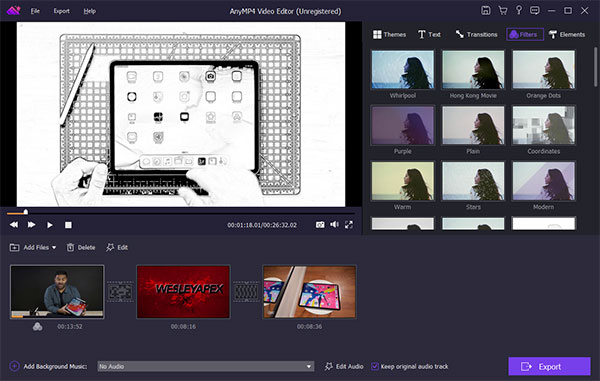Screen dimensions: 600x381
Task: Open the shopping cart purchase icon
Action: pos(502,11)
